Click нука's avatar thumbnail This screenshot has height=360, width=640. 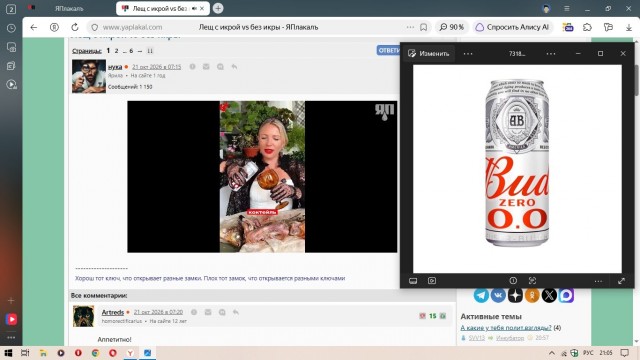tap(89, 76)
